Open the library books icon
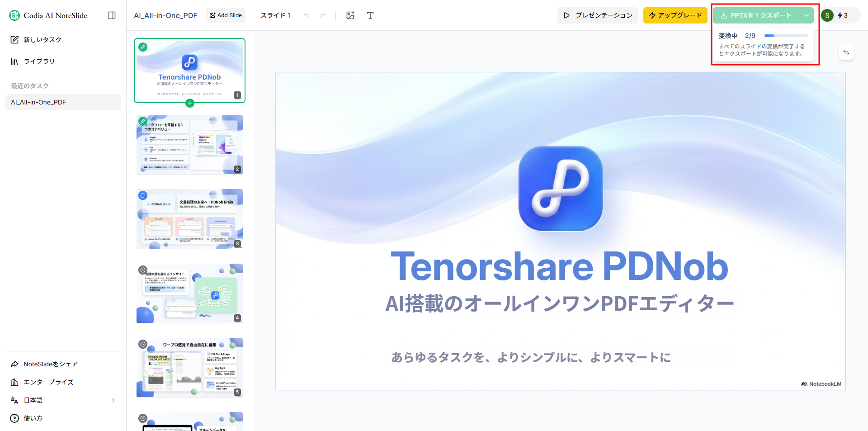 tap(14, 62)
